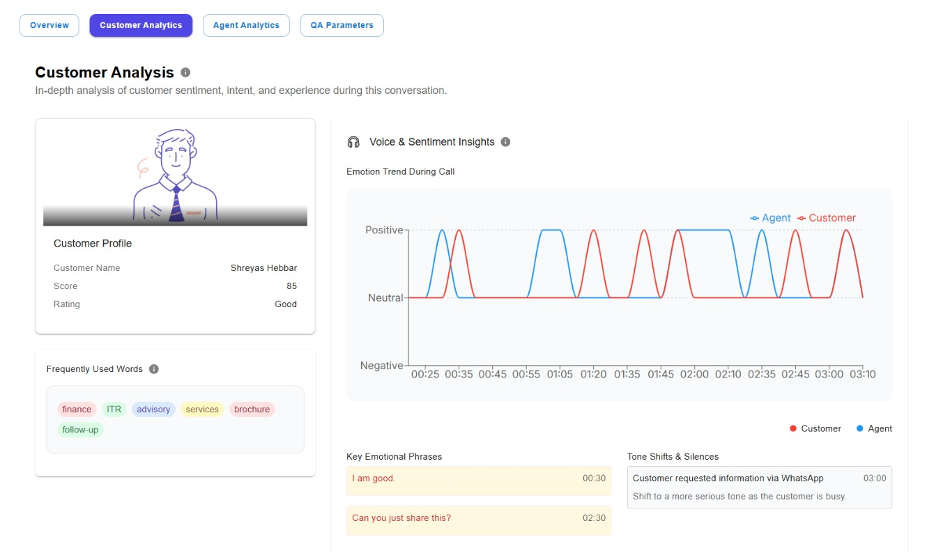
Task: Select 'Can you just share this?' phrase
Action: click(x=478, y=520)
